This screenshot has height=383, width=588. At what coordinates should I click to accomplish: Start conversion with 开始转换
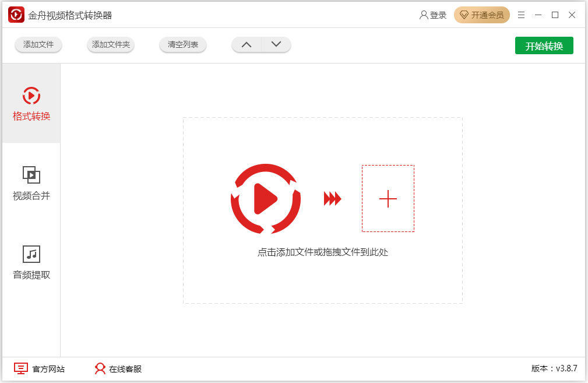(544, 45)
